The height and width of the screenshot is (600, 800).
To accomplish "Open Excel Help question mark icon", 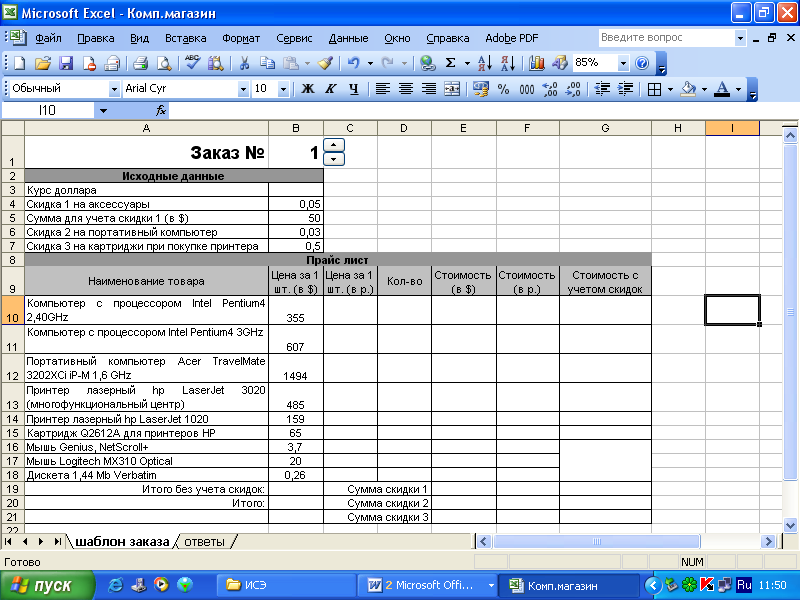I will pos(642,63).
